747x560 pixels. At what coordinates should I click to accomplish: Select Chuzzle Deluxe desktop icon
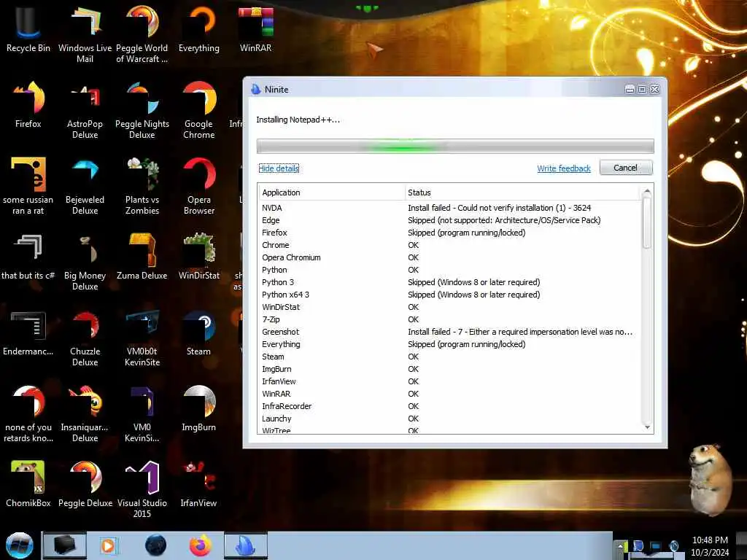pyautogui.click(x=85, y=338)
